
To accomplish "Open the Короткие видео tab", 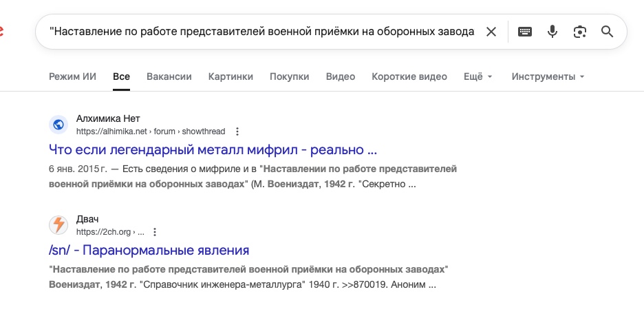I will coord(409,76).
